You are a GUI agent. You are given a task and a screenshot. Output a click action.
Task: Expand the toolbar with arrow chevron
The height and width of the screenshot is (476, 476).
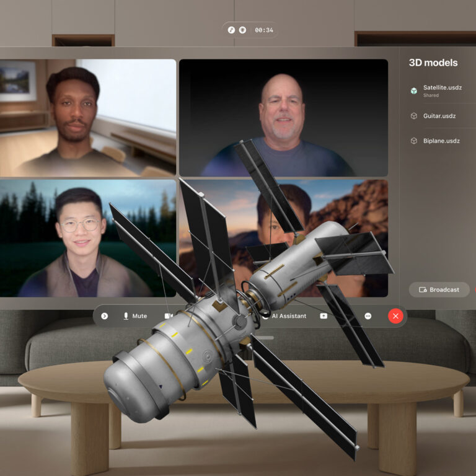click(x=104, y=316)
